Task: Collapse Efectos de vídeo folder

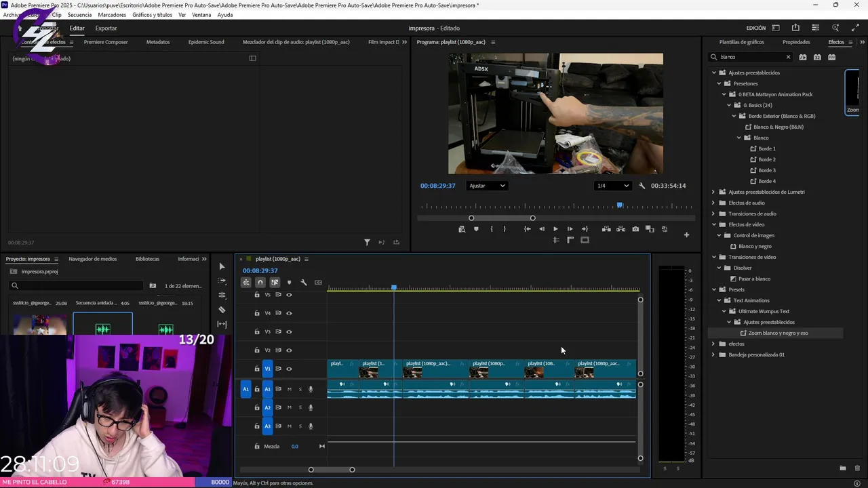Action: (713, 224)
